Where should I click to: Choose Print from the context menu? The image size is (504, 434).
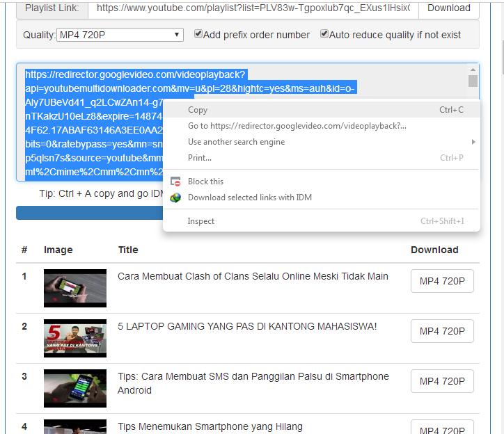200,158
